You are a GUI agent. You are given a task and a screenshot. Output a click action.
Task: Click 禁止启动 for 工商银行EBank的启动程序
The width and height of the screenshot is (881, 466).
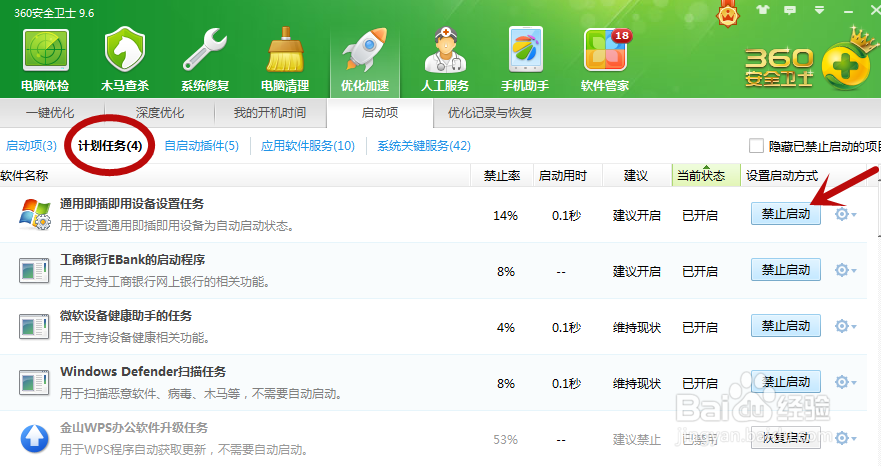tap(785, 270)
